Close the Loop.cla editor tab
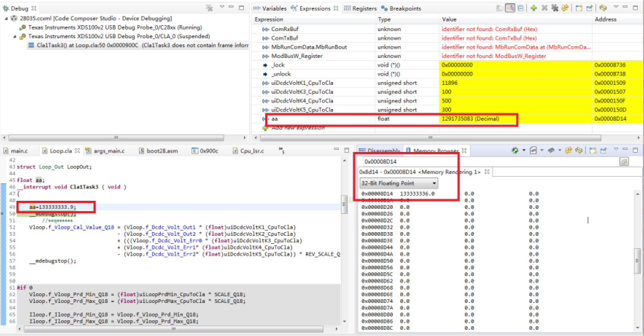 pyautogui.click(x=77, y=151)
